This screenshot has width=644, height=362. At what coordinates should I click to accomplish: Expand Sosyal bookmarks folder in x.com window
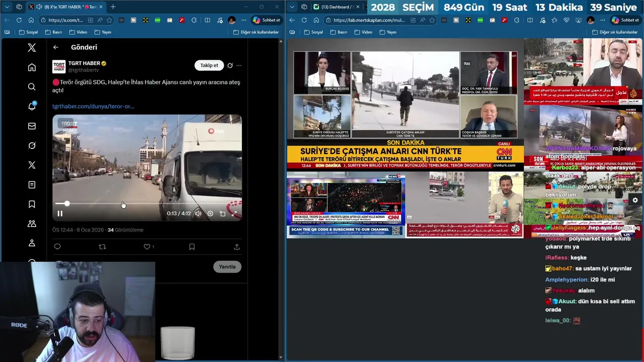point(28,32)
